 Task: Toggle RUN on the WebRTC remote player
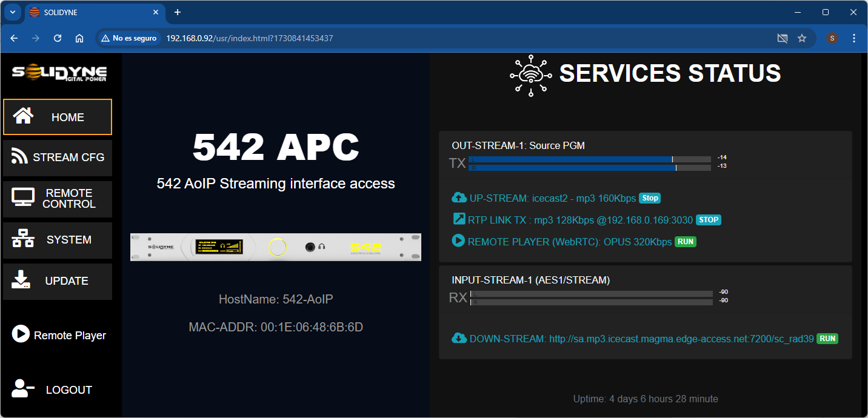(x=685, y=241)
